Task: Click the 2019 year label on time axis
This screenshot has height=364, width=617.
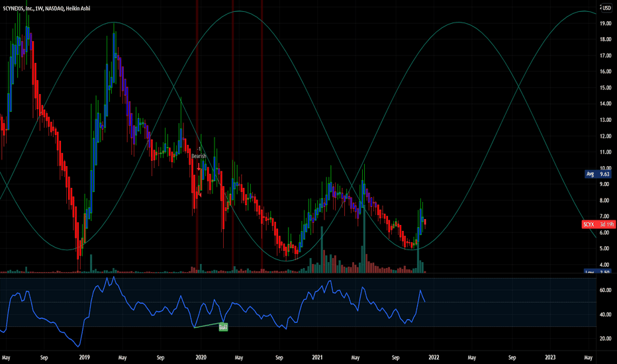Action: click(84, 357)
